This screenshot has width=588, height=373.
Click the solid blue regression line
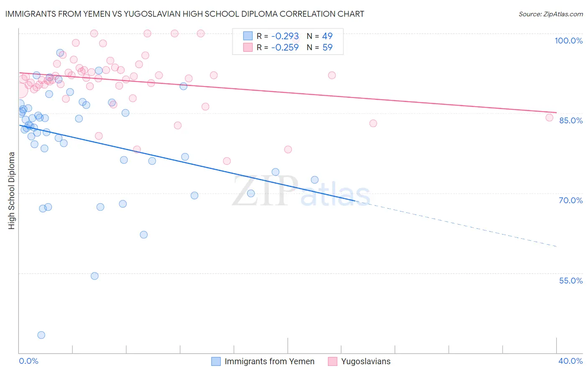[187, 163]
